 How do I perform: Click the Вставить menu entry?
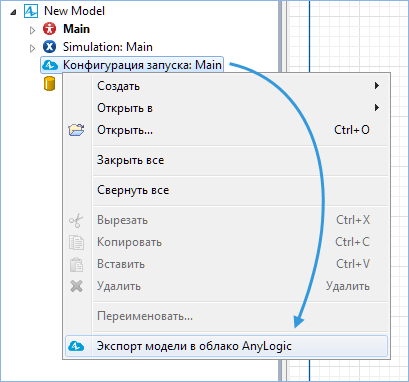[226, 264]
